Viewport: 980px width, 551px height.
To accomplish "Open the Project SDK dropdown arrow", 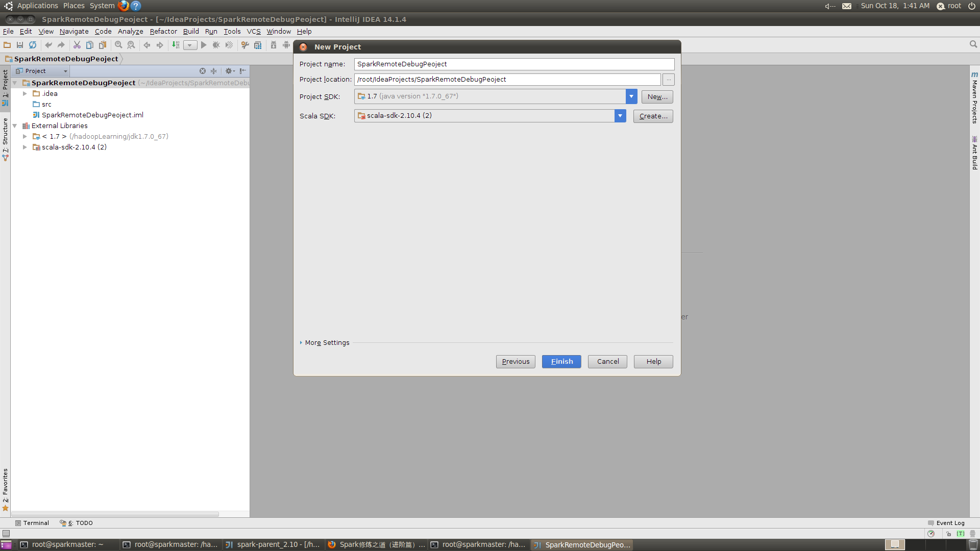I will 631,96.
